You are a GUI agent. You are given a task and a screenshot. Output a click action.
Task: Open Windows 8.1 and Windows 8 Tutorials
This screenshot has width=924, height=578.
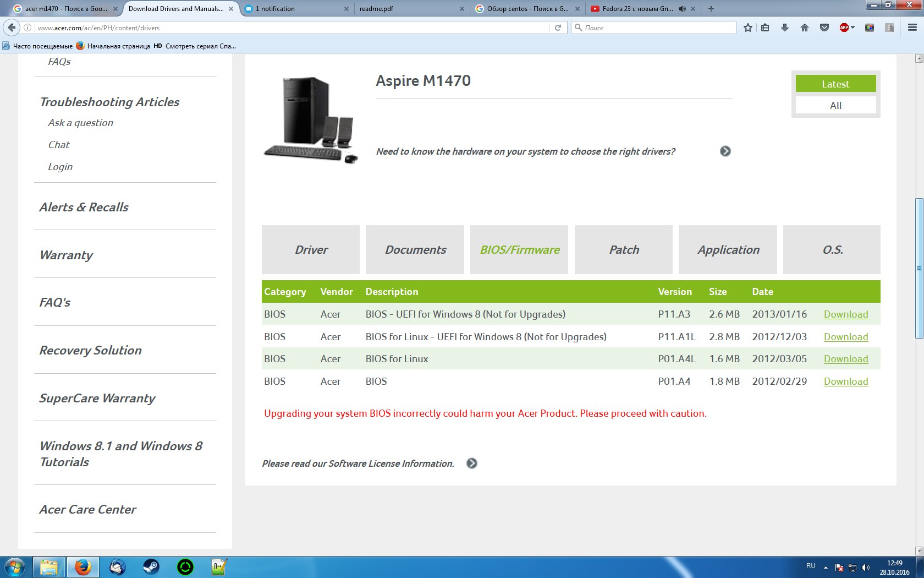coord(121,454)
